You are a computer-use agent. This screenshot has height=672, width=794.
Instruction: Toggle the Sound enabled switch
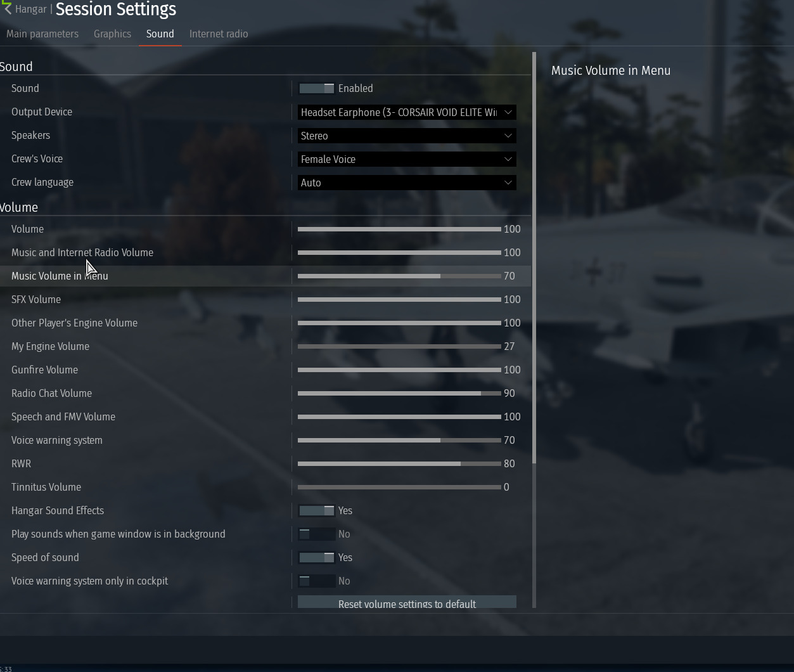tap(316, 88)
